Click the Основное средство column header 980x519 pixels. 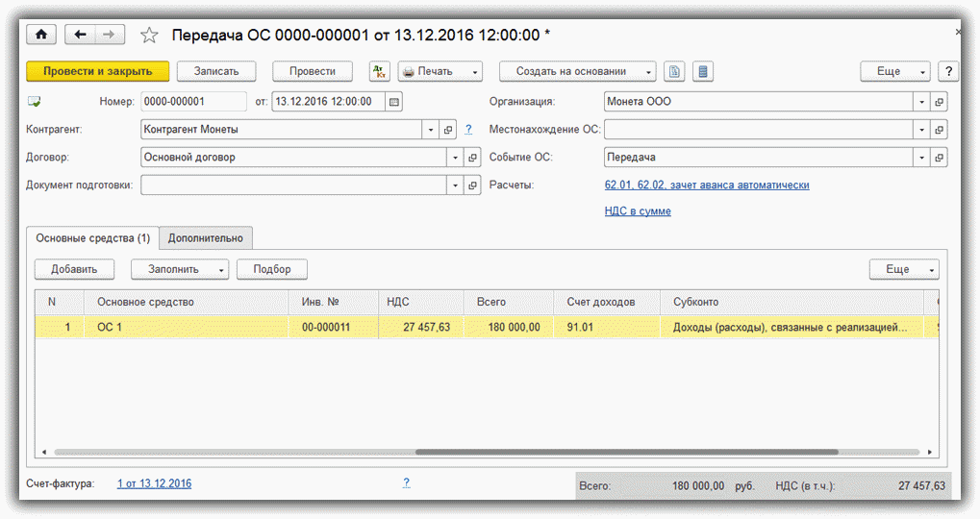click(187, 303)
